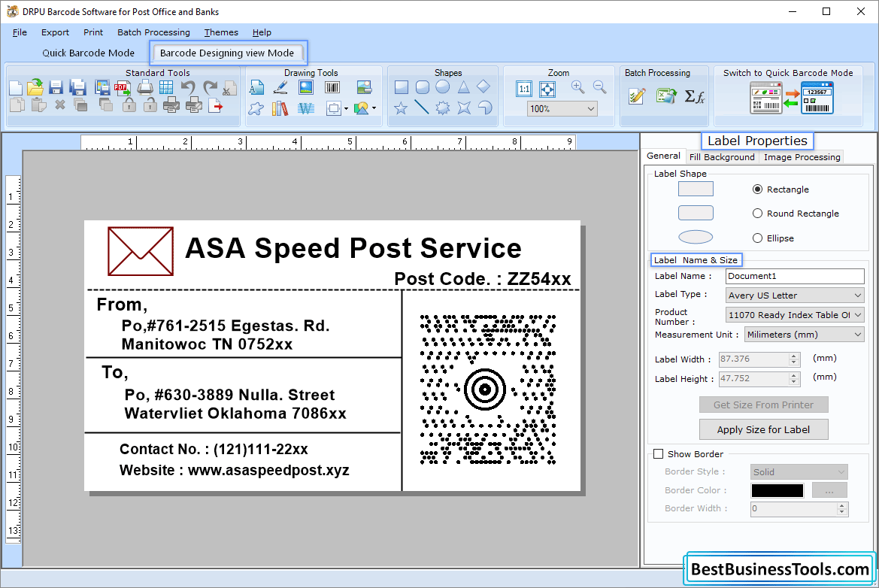The height and width of the screenshot is (588, 879).
Task: Open the sigma fx formula icon
Action: tap(695, 96)
